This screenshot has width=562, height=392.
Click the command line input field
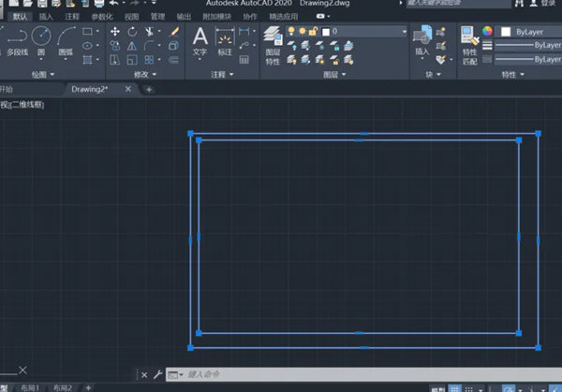[281, 374]
